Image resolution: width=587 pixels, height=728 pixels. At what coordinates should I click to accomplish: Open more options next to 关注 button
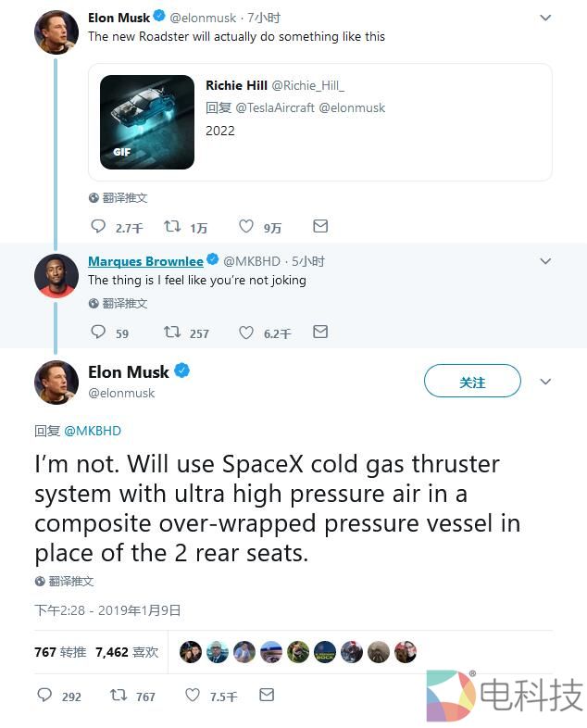tap(545, 382)
